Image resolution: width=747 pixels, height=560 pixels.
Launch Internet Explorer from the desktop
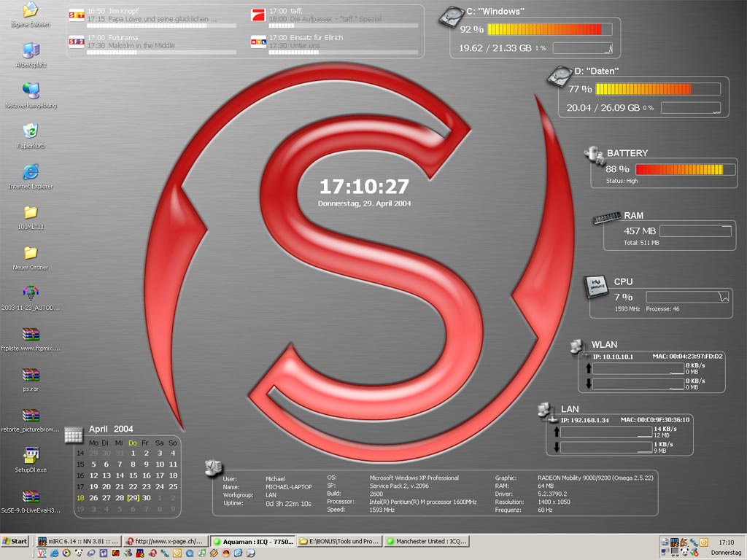point(31,172)
